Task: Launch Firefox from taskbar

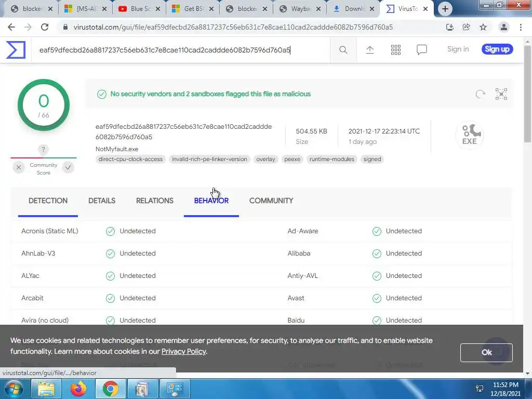Action: click(x=78, y=389)
